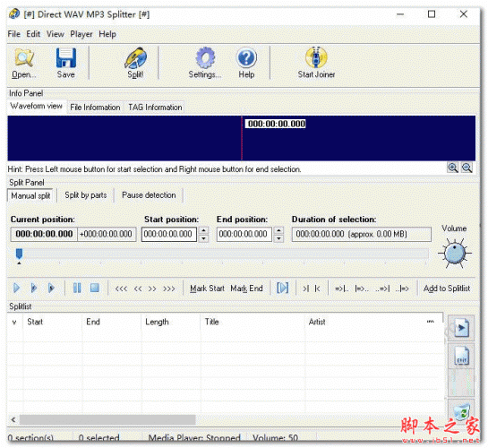488x448 pixels.
Task: Click the Volume knob
Action: (x=455, y=253)
